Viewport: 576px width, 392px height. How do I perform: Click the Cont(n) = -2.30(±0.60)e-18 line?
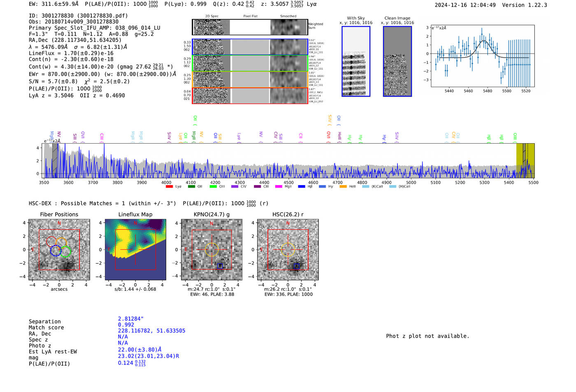click(71, 59)
